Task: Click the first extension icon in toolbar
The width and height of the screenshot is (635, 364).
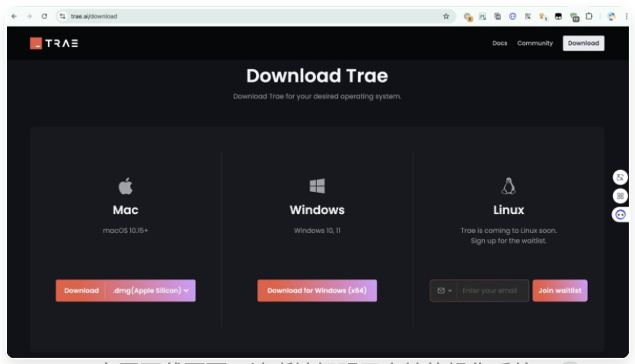Action: tap(467, 17)
